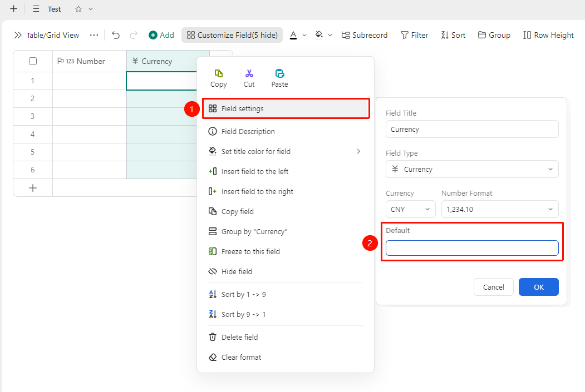Click the plus icon beside the Test tab

click(14, 8)
